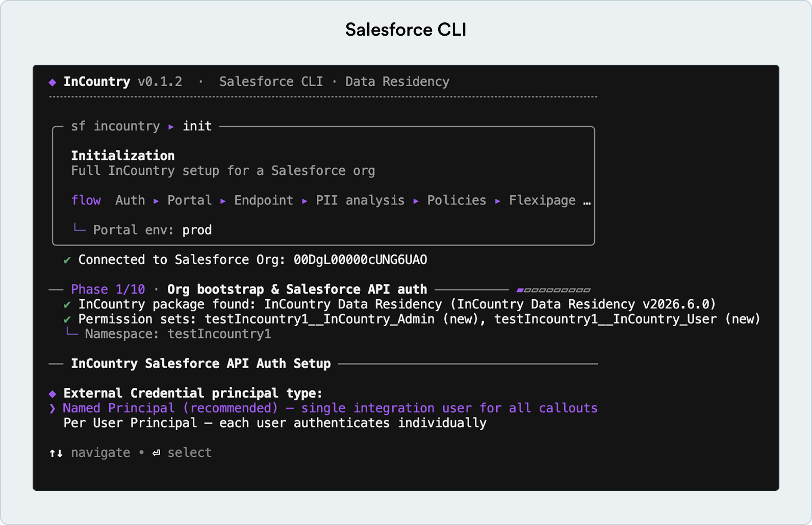Click the diamond before External Credential prompt

pyautogui.click(x=53, y=393)
